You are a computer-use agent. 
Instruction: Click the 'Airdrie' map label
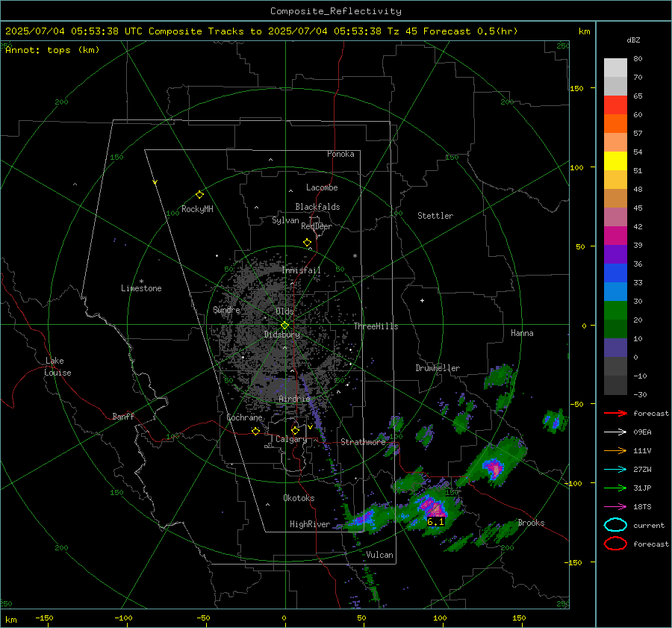tap(294, 399)
